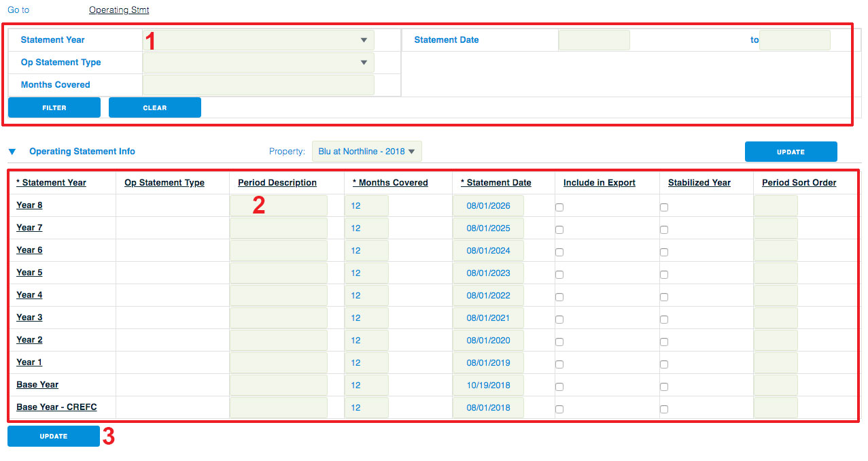Collapse the Operating Statement Info section triangle
868x461 pixels.
(x=12, y=152)
